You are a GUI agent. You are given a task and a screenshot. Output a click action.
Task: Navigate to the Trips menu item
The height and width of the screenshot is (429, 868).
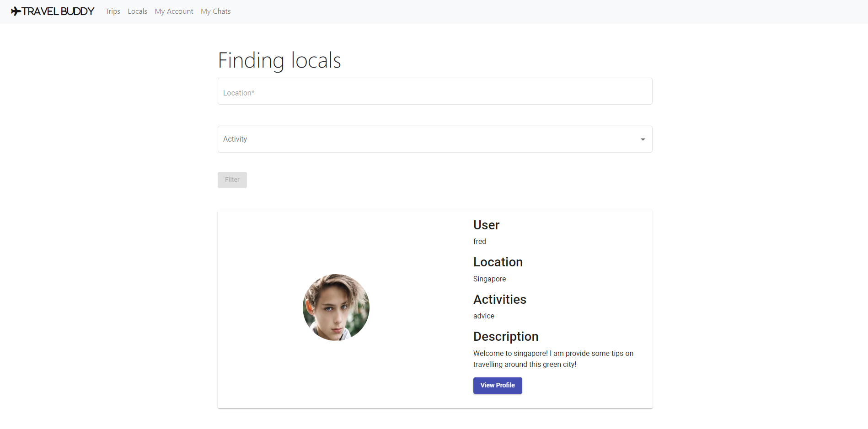pos(113,11)
